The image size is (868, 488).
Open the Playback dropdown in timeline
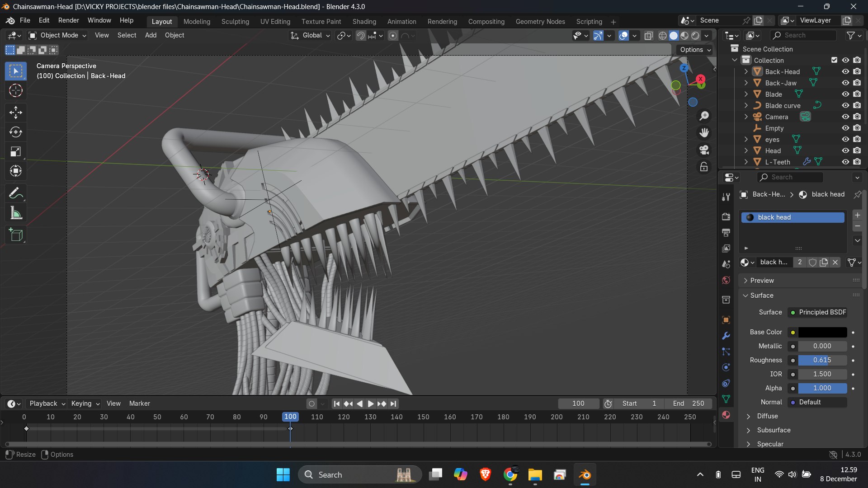[x=47, y=404]
